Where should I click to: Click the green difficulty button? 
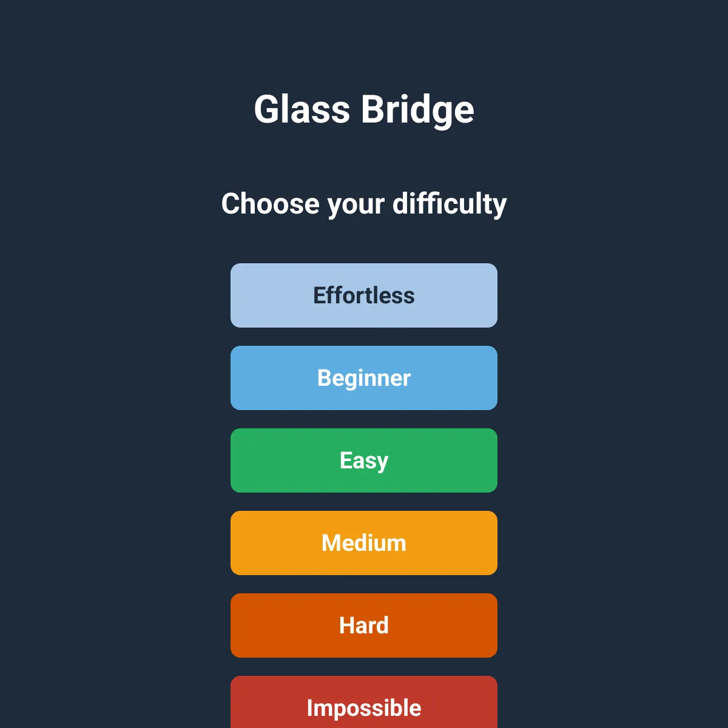coord(364,460)
